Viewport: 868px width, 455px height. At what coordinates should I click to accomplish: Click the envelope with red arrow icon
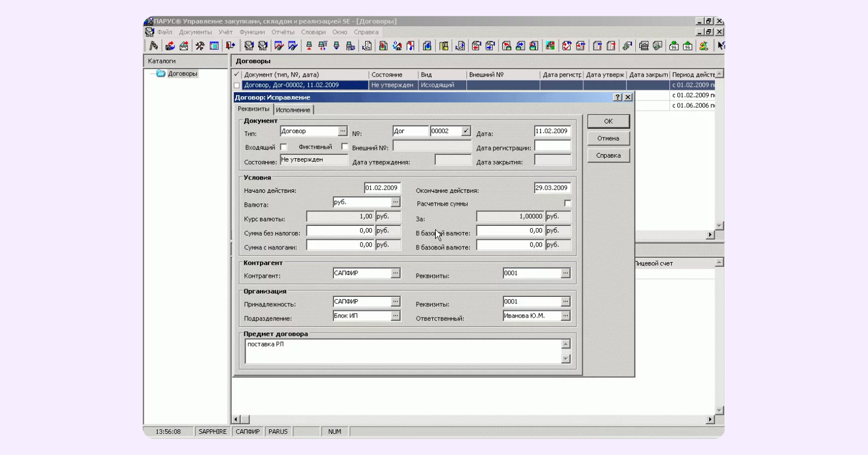184,46
